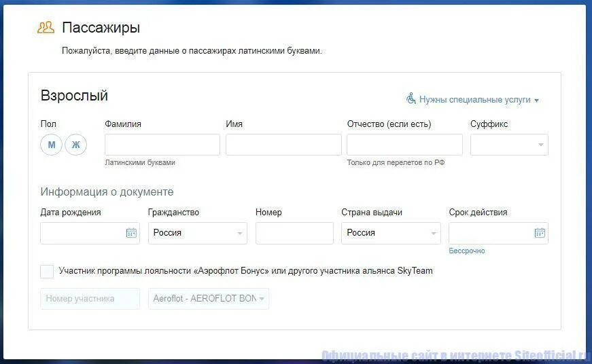This screenshot has width=592, height=364.
Task: Click the Бессрочно link
Action: [x=467, y=251]
